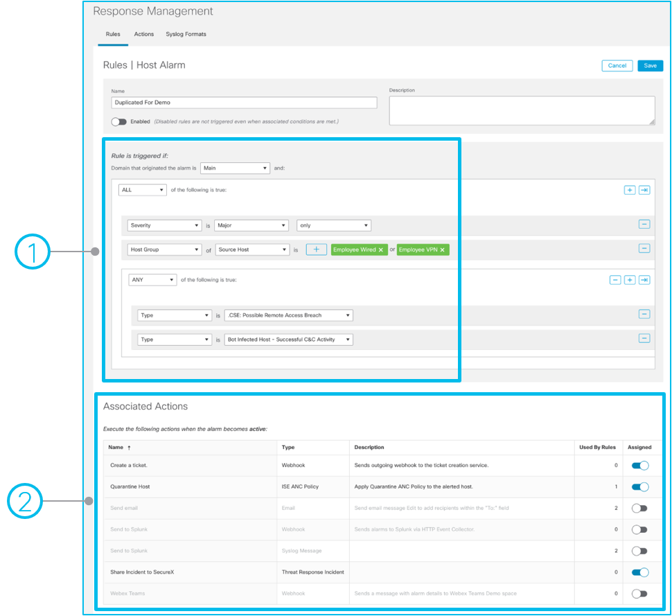Click the plus icon in the ALL condition group
Image resolution: width=672 pixels, height=616 pixels.
(x=629, y=190)
